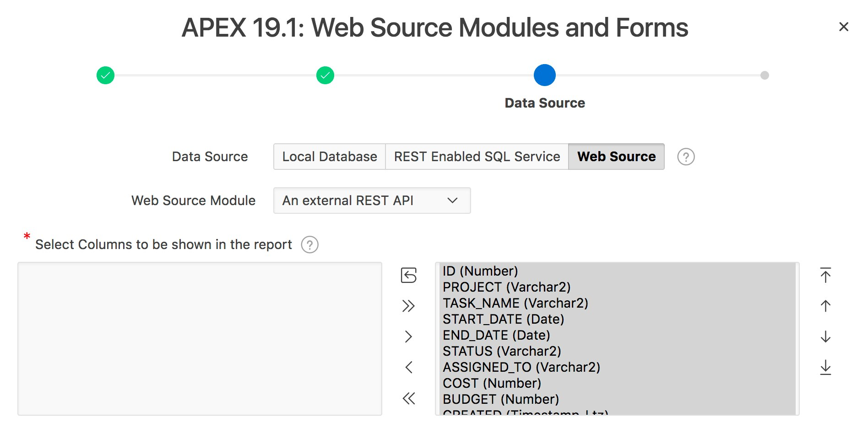Image resolution: width=868 pixels, height=434 pixels.
Task: Open help beside Select Columns label
Action: 309,245
